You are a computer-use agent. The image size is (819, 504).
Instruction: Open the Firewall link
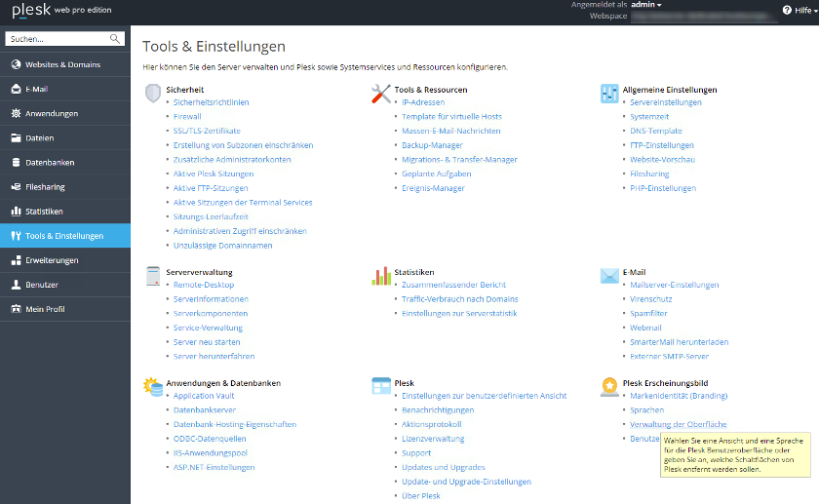tap(187, 116)
